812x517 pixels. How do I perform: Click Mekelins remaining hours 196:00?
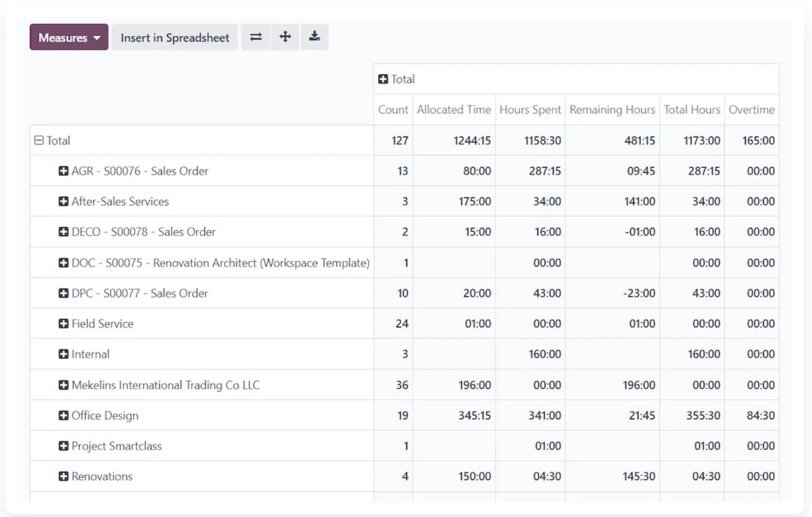[612, 385]
